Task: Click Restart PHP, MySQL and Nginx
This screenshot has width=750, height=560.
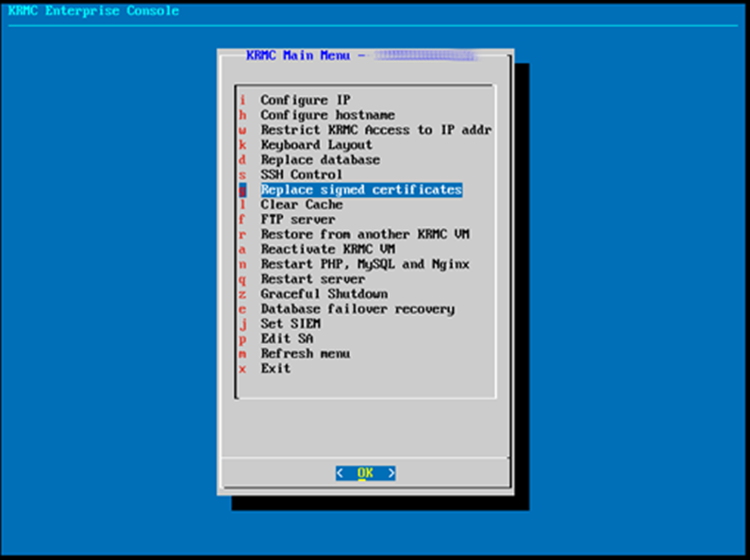Action: (364, 264)
